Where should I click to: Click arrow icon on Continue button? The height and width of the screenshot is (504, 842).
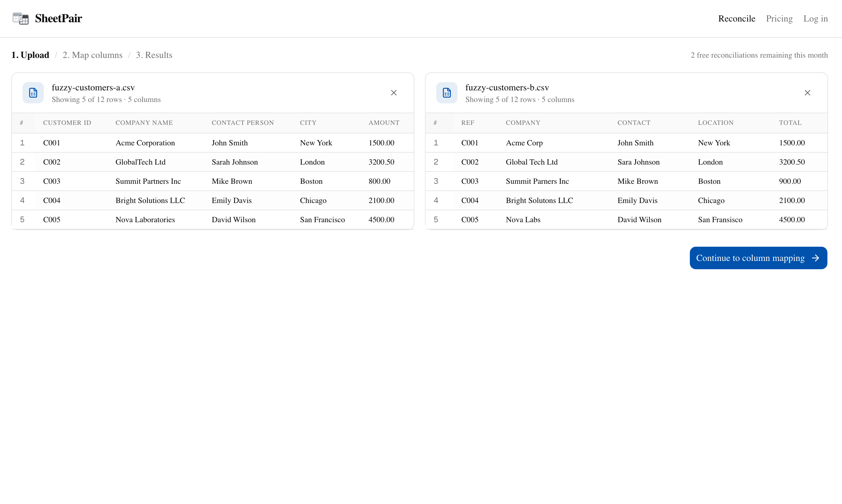[x=815, y=258]
